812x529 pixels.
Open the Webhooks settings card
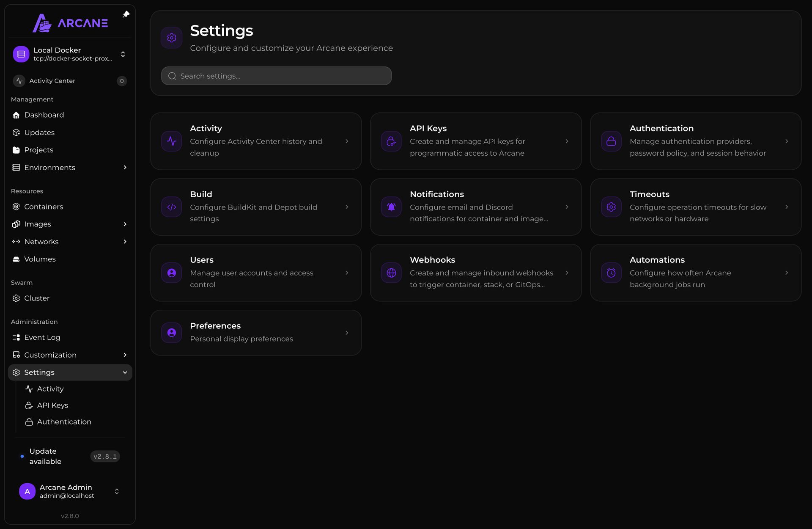point(476,273)
